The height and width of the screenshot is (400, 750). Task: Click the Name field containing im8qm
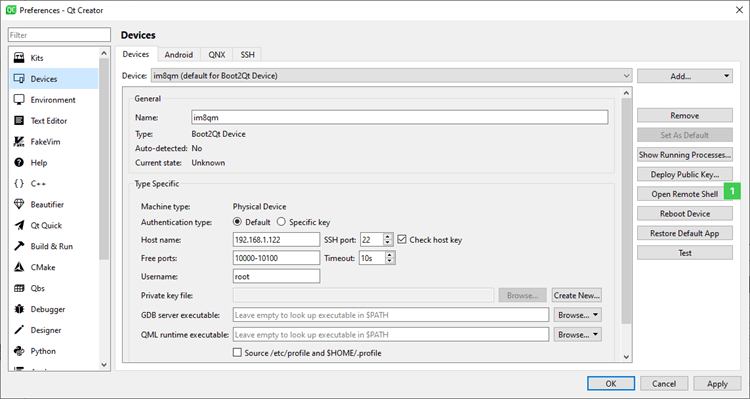(x=399, y=117)
